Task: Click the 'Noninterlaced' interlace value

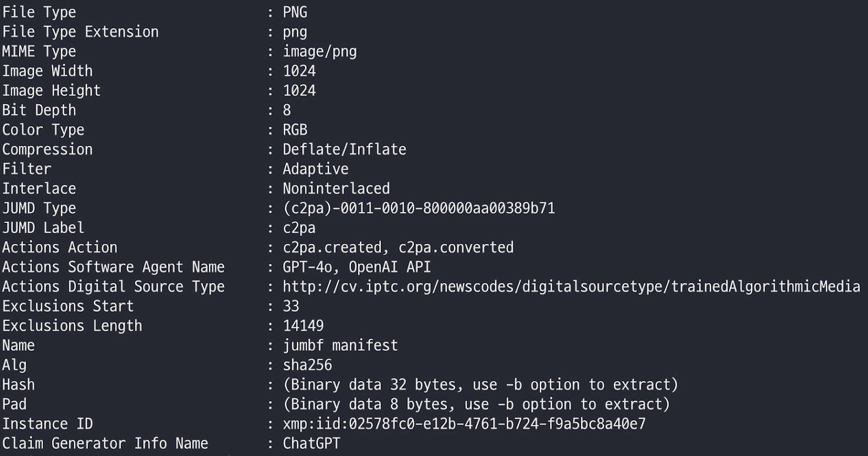Action: pos(336,188)
